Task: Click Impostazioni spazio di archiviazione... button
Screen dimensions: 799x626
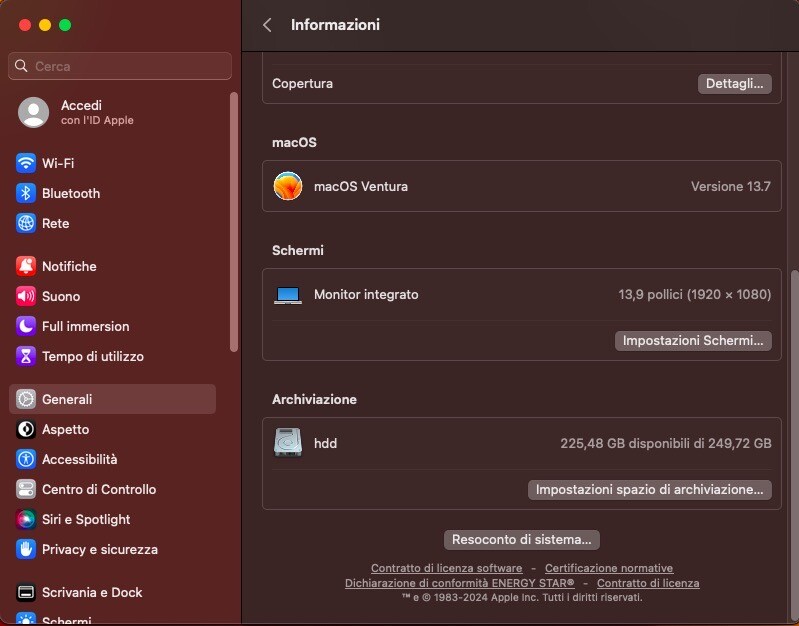Action: [x=650, y=489]
